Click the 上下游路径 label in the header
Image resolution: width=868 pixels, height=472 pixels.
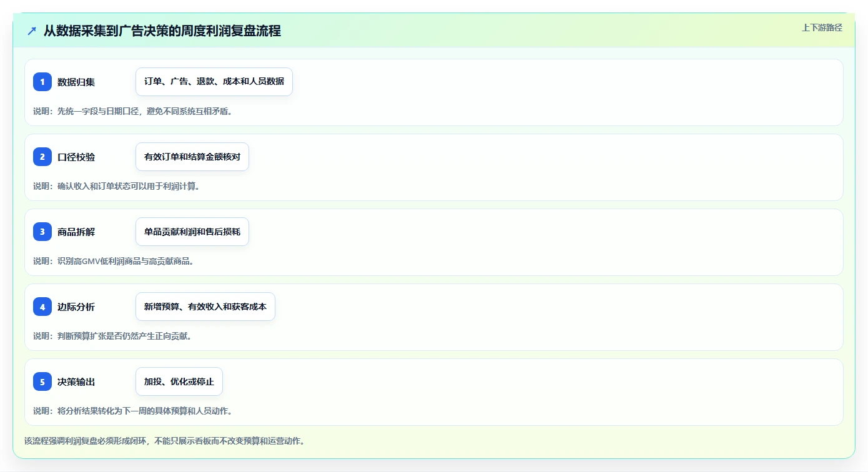pyautogui.click(x=822, y=27)
